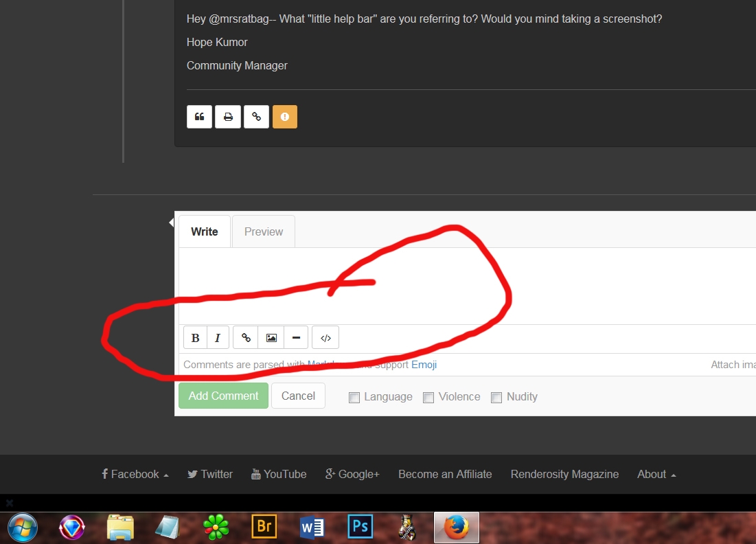Toggle bold formatting in comment editor
The image size is (756, 544).
[x=195, y=337]
